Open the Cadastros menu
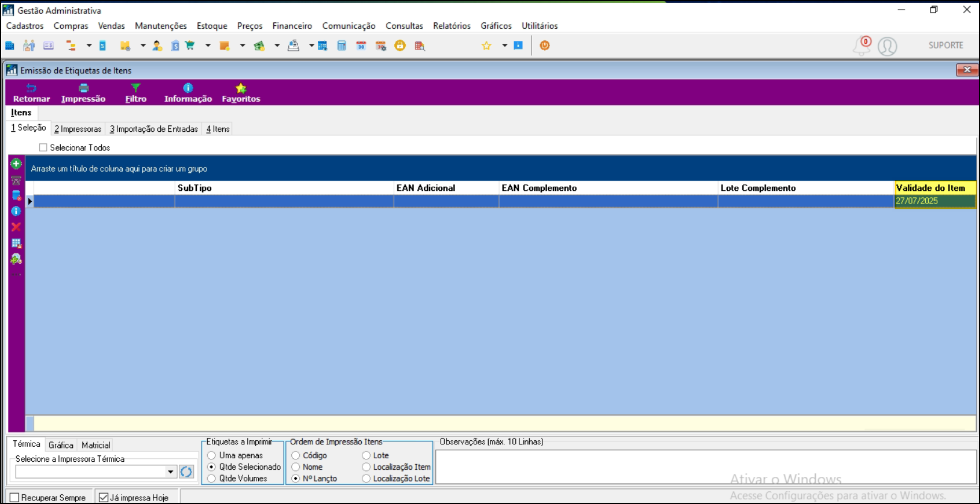The height and width of the screenshot is (504, 980). 25,26
